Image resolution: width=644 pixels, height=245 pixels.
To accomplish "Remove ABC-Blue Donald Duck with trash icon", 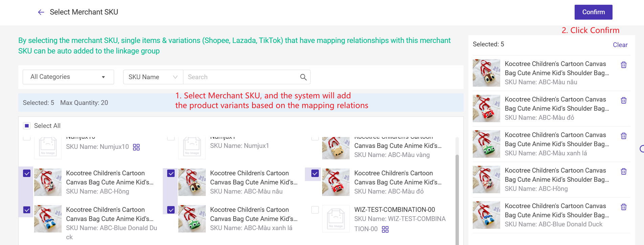I will pyautogui.click(x=623, y=207).
